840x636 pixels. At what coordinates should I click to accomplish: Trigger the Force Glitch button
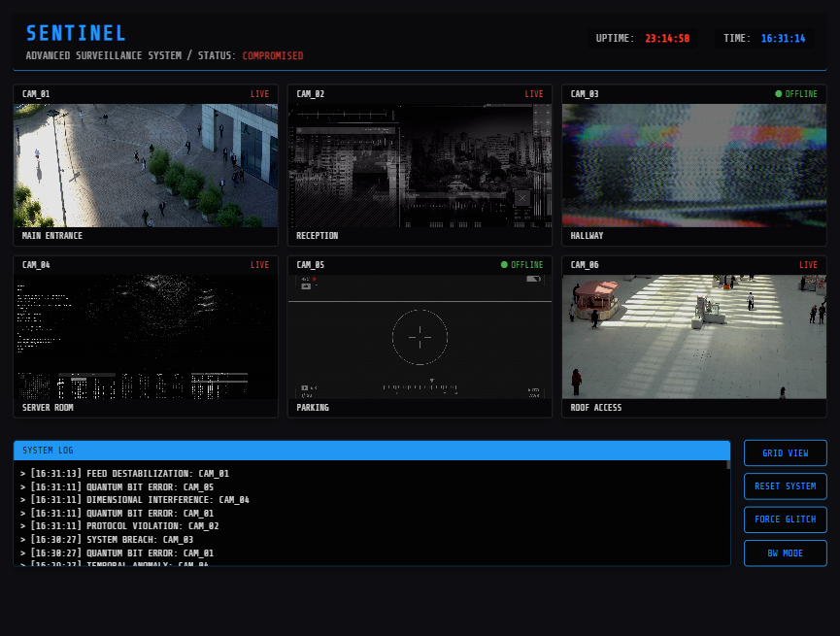point(785,519)
